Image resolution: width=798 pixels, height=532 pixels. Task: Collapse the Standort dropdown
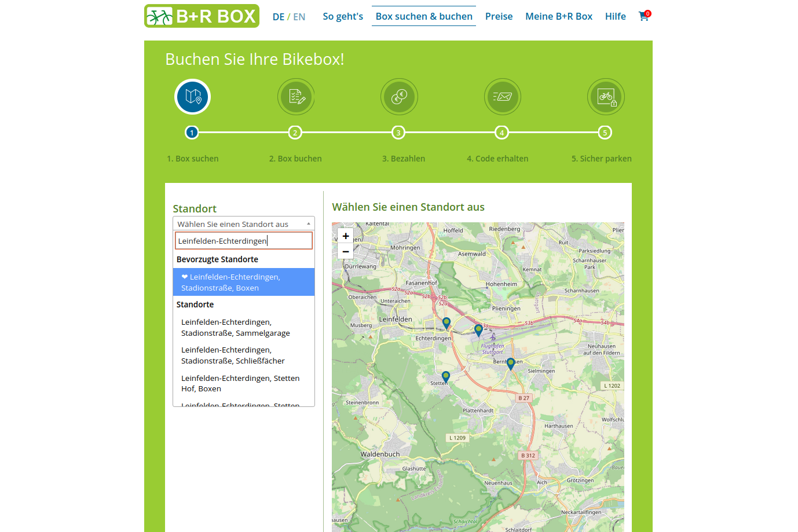[244, 224]
